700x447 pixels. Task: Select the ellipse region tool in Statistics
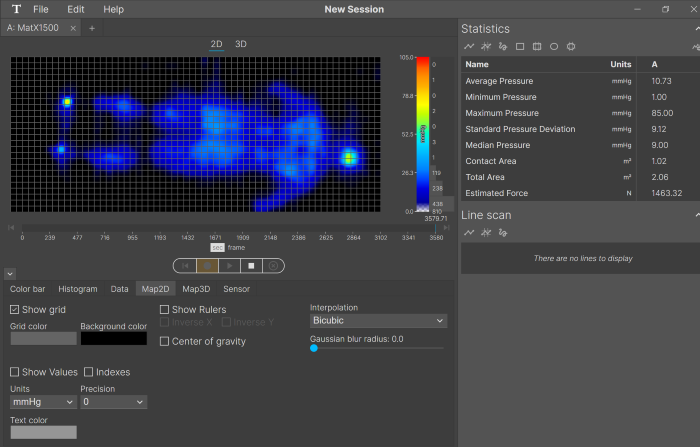(554, 46)
